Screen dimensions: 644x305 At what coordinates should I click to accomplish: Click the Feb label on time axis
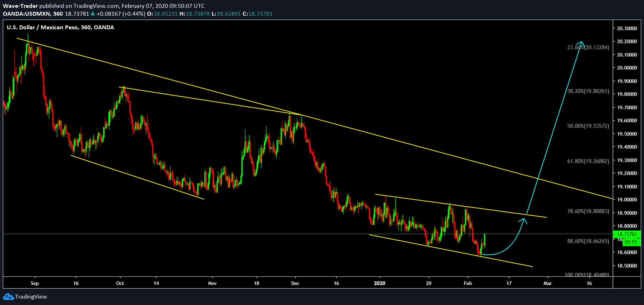click(468, 283)
